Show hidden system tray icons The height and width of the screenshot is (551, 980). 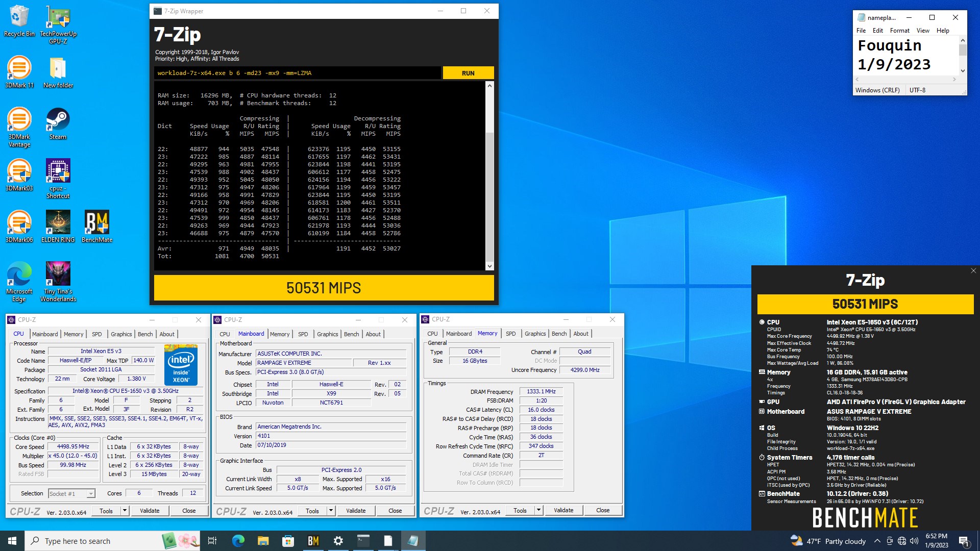click(877, 541)
